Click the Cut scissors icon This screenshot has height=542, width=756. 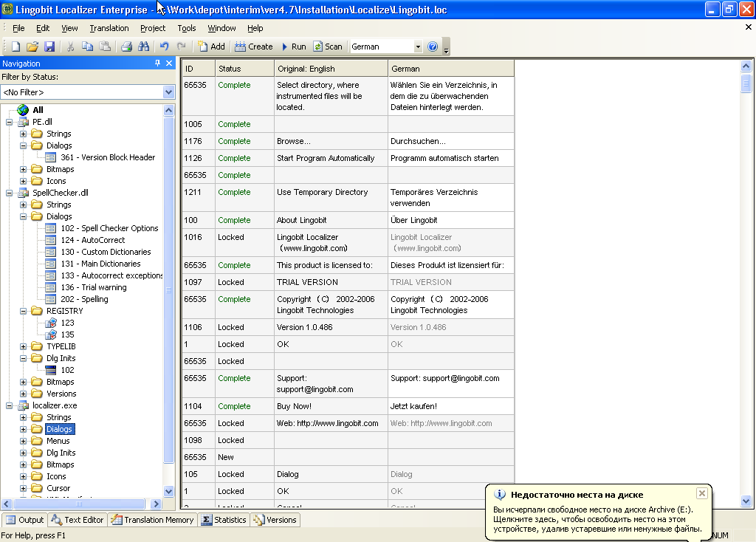click(x=70, y=47)
